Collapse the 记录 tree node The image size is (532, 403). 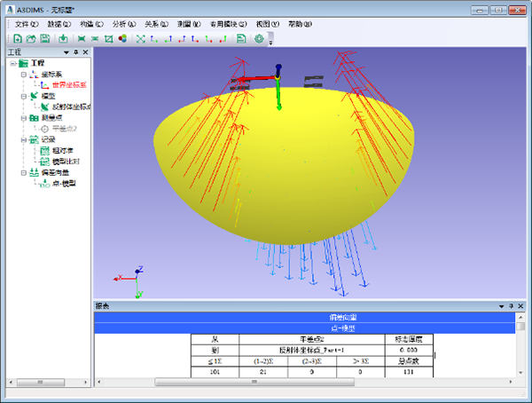(24, 139)
